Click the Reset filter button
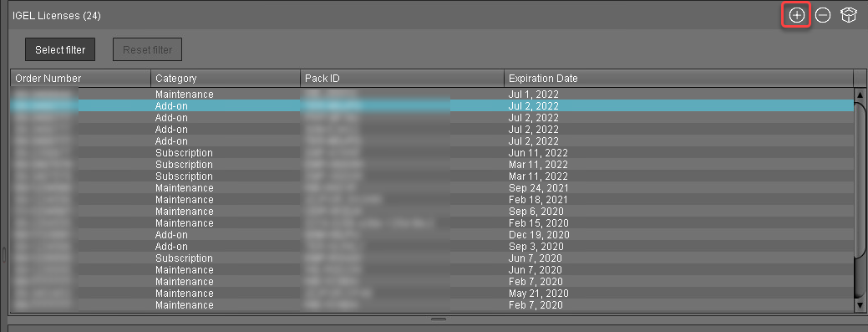868x332 pixels. tap(147, 50)
